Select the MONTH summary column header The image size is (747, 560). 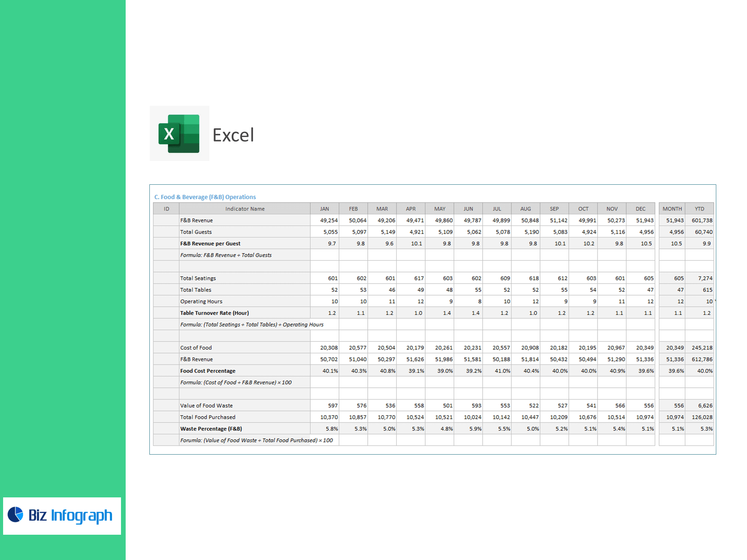pos(672,209)
